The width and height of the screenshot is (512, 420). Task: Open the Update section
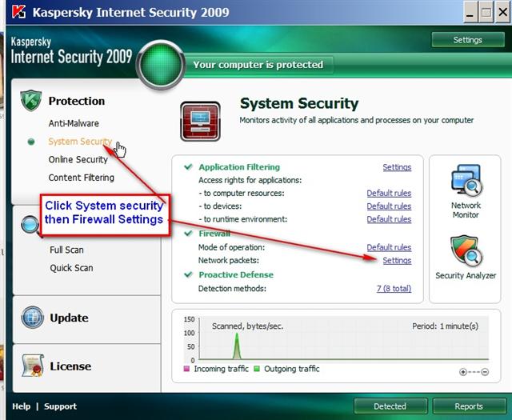(x=70, y=318)
